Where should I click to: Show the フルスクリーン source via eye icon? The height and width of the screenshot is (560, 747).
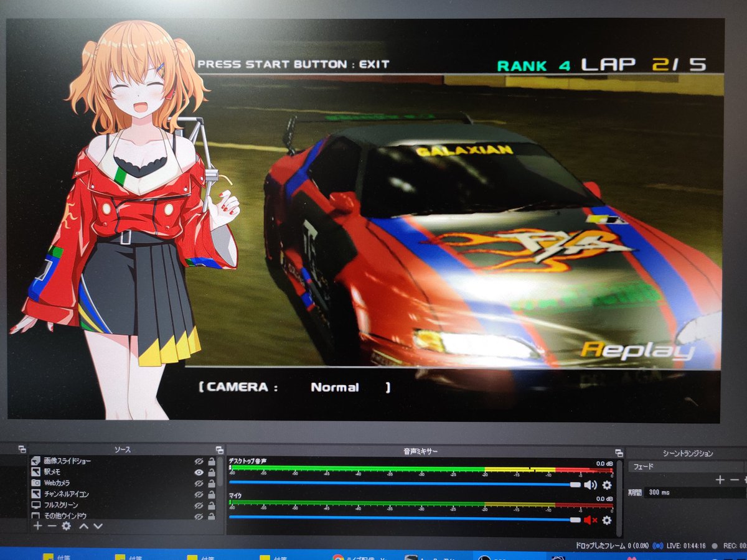199,505
